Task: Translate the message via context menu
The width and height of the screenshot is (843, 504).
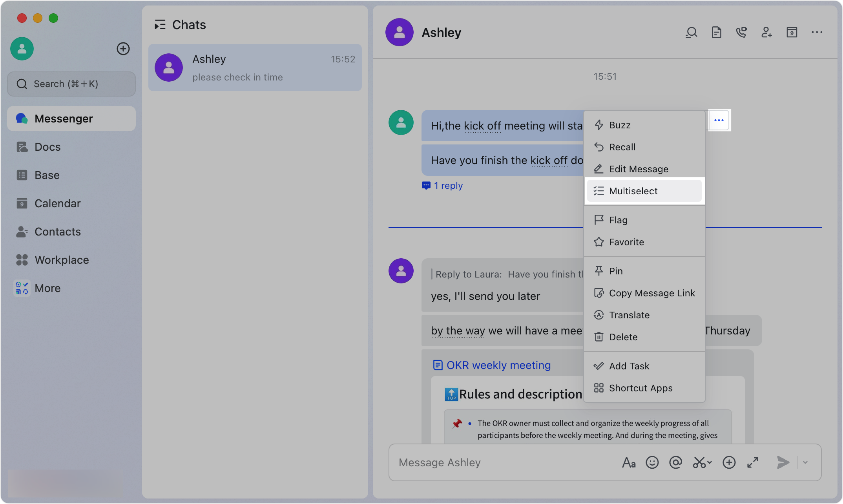Action: pos(629,315)
